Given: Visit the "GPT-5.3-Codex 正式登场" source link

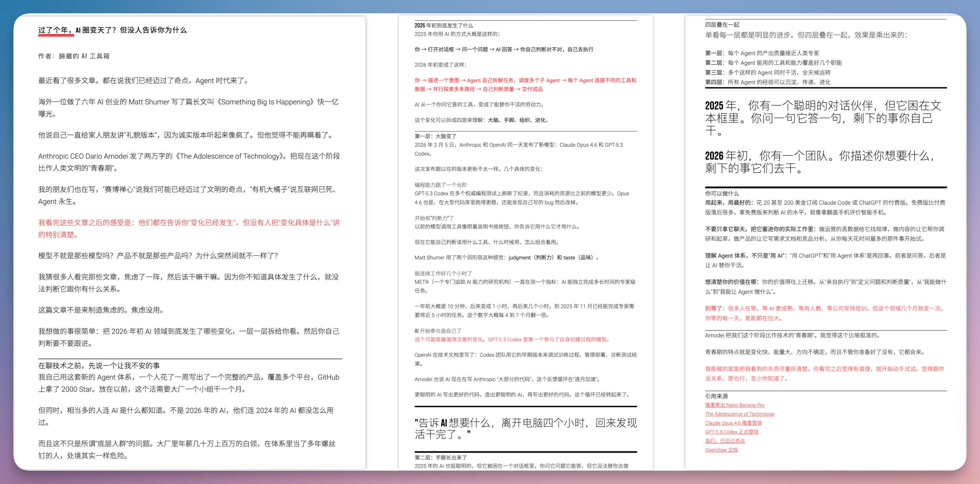Looking at the screenshot, I should tap(732, 432).
